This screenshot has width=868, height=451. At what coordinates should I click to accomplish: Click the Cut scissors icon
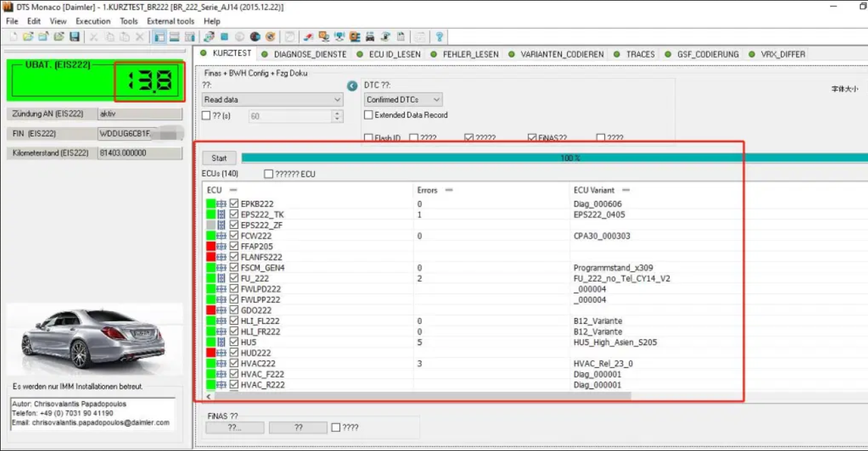pos(94,37)
